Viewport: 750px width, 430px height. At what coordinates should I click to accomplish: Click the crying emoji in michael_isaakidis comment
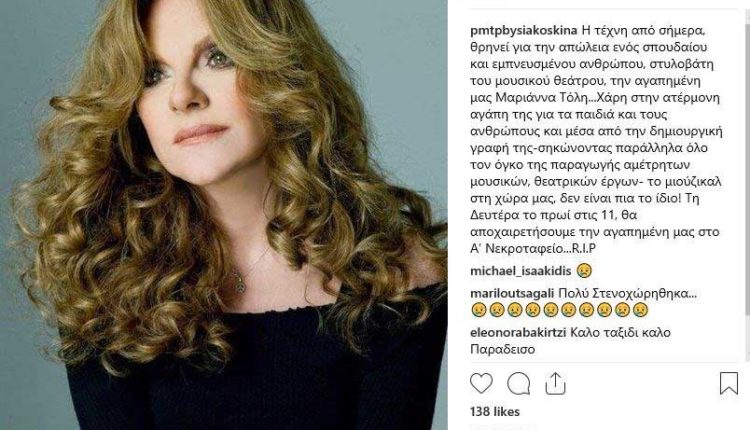(x=585, y=271)
